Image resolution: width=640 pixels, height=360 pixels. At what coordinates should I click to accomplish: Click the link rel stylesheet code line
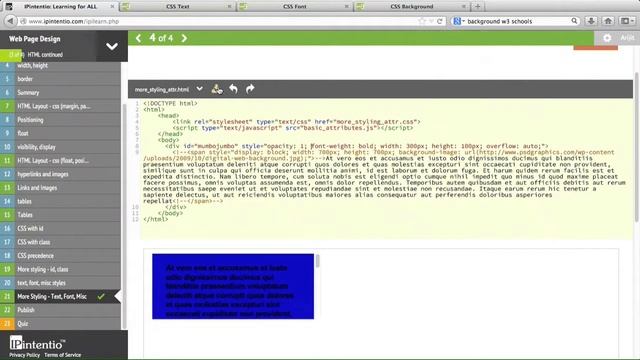coord(296,122)
